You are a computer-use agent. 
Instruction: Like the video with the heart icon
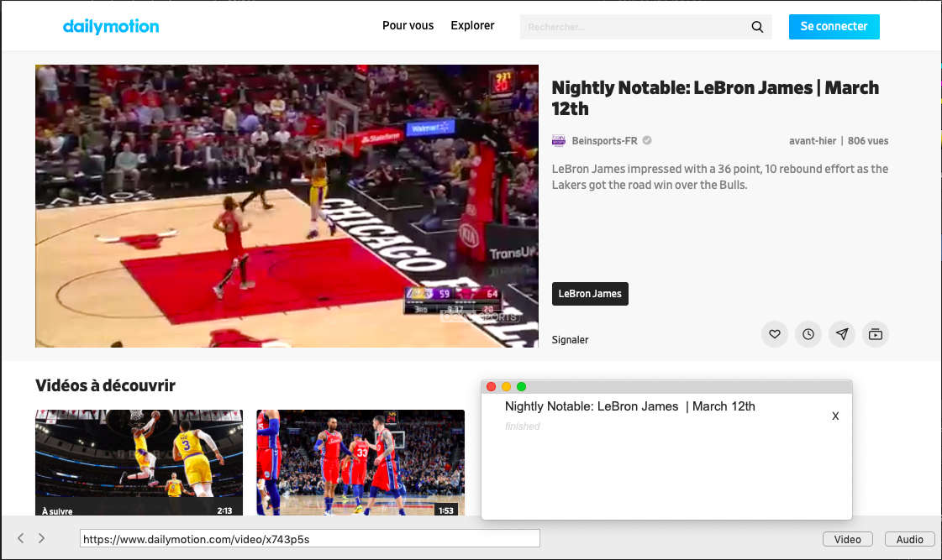(x=775, y=334)
